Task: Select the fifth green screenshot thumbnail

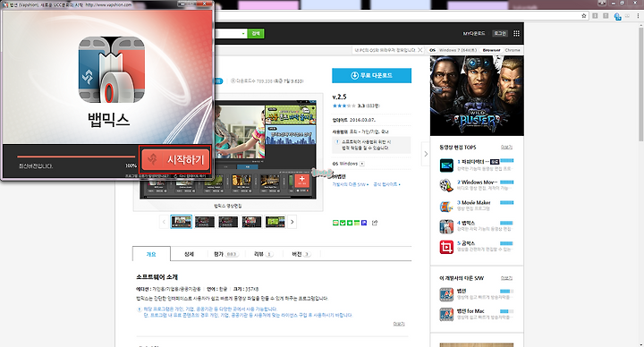Action: pos(275,222)
